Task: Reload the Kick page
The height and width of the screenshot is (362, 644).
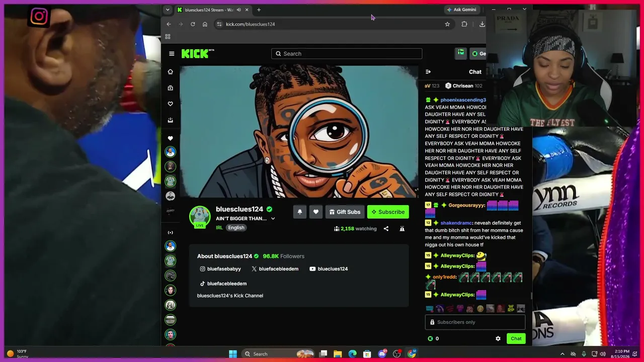Action: tap(193, 24)
